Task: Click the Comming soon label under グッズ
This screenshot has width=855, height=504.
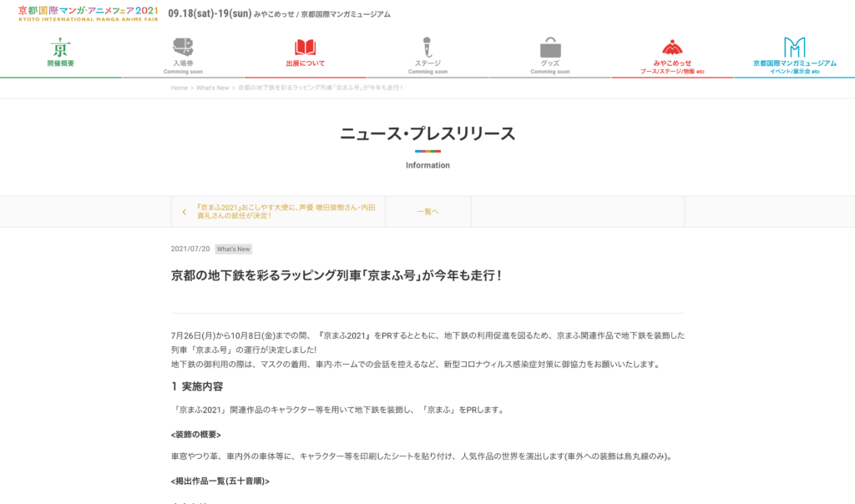Action: tap(550, 72)
